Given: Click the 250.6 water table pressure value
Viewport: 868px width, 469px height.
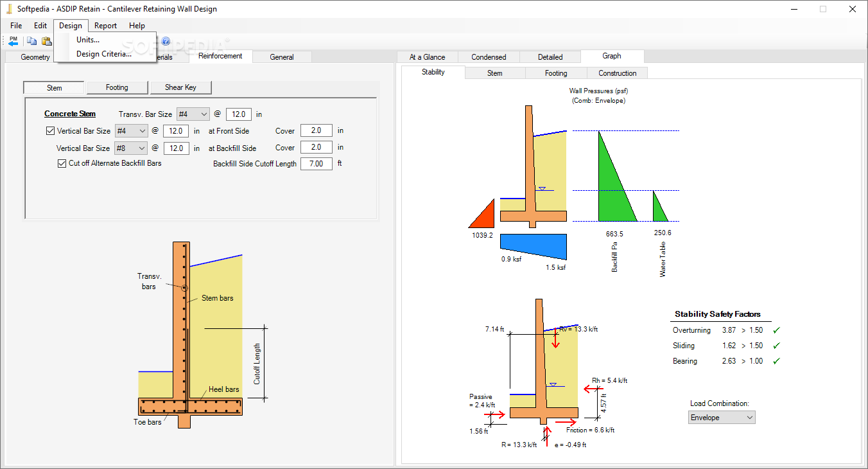Looking at the screenshot, I should pyautogui.click(x=663, y=233).
